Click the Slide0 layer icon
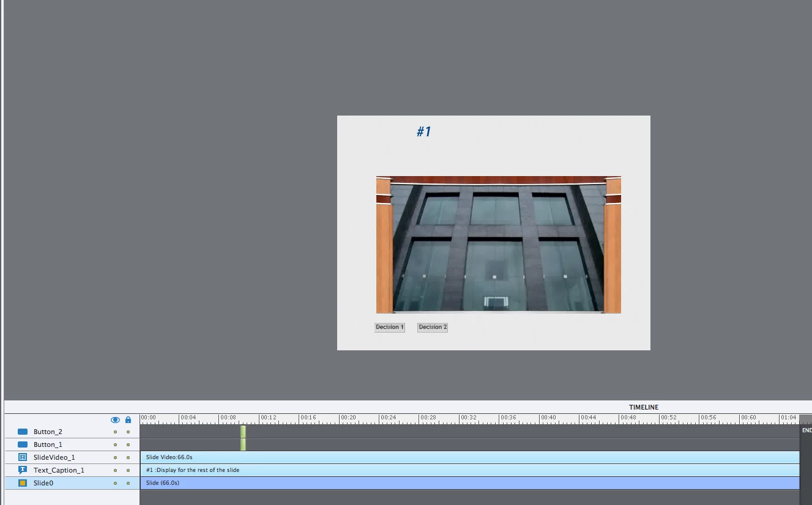 coord(23,483)
